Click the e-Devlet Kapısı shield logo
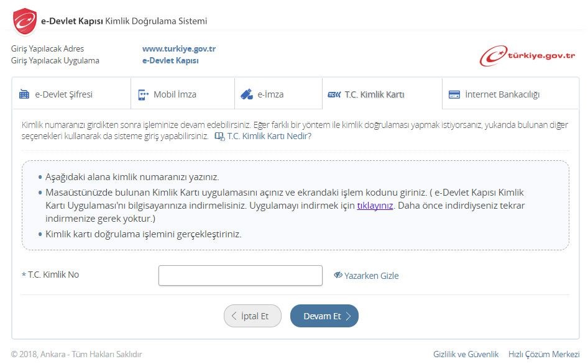588x364 pixels. (x=24, y=21)
